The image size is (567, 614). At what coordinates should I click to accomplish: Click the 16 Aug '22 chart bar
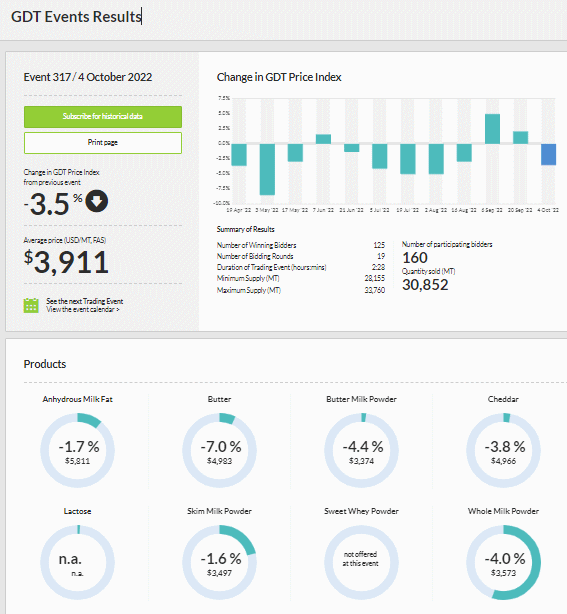pyautogui.click(x=464, y=153)
